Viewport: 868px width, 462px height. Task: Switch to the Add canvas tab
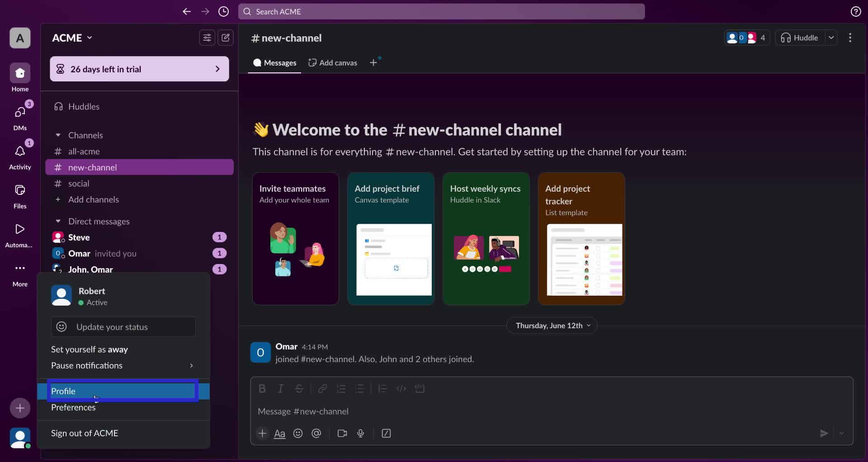(x=333, y=63)
